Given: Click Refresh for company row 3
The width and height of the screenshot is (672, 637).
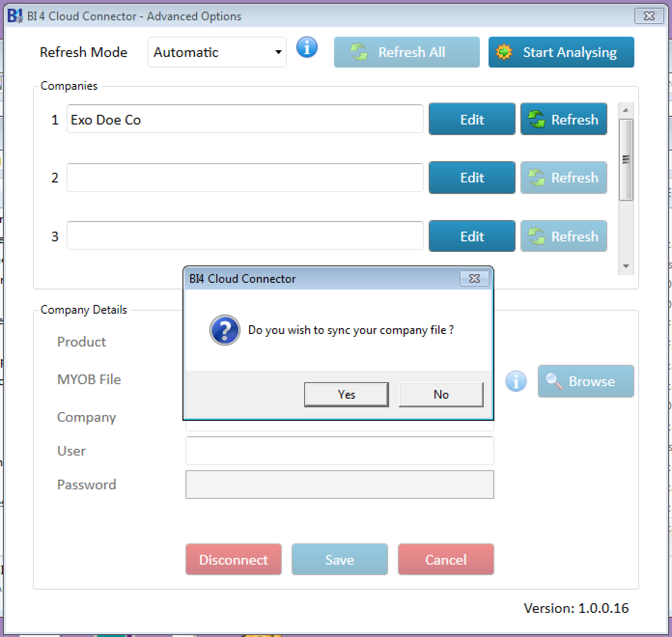Looking at the screenshot, I should pos(563,236).
